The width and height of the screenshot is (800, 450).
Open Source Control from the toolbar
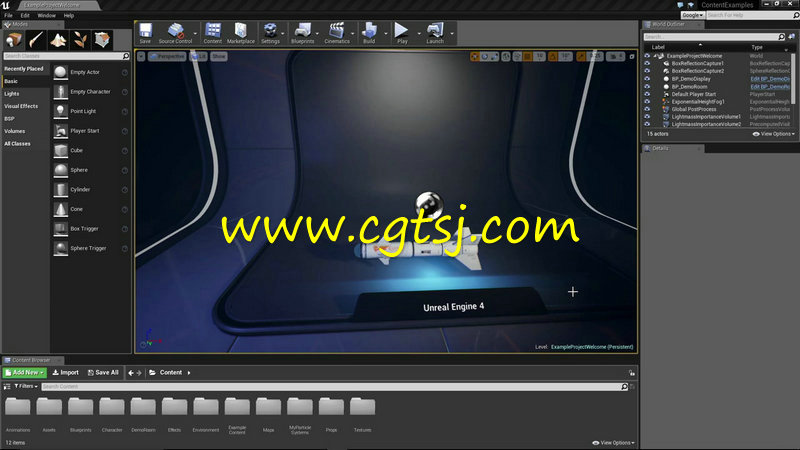[x=176, y=31]
